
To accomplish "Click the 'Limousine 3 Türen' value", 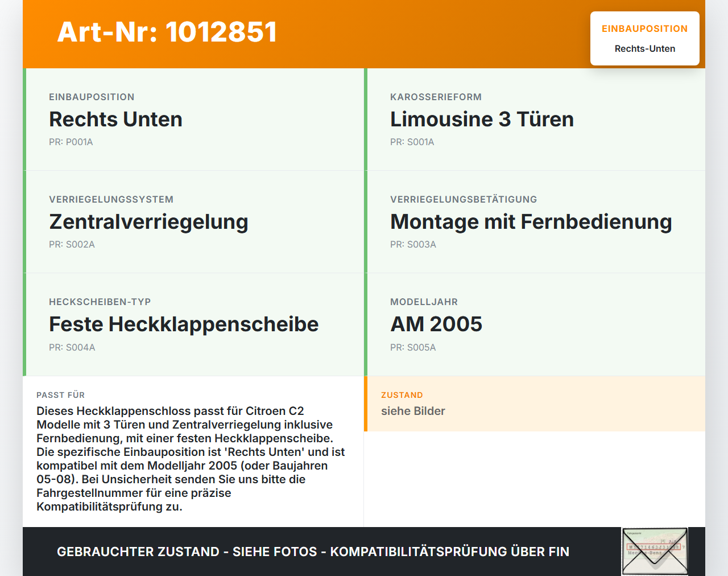I will point(482,119).
